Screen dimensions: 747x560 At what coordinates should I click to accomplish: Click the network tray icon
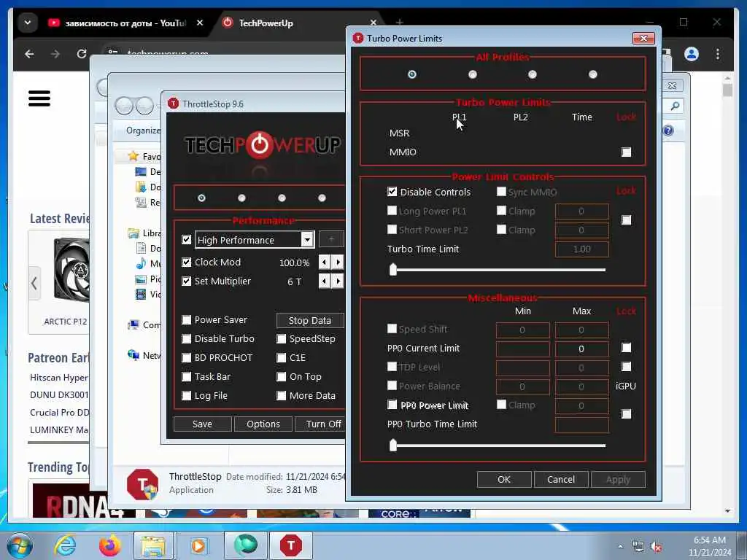click(638, 547)
